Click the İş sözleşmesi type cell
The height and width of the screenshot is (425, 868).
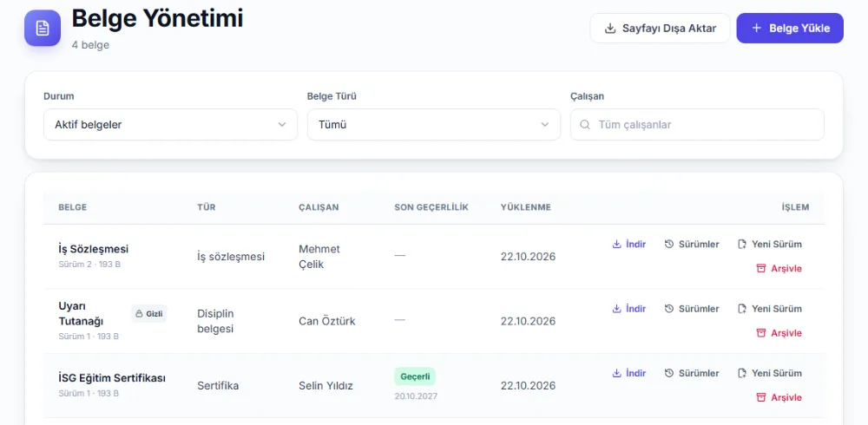coord(231,257)
